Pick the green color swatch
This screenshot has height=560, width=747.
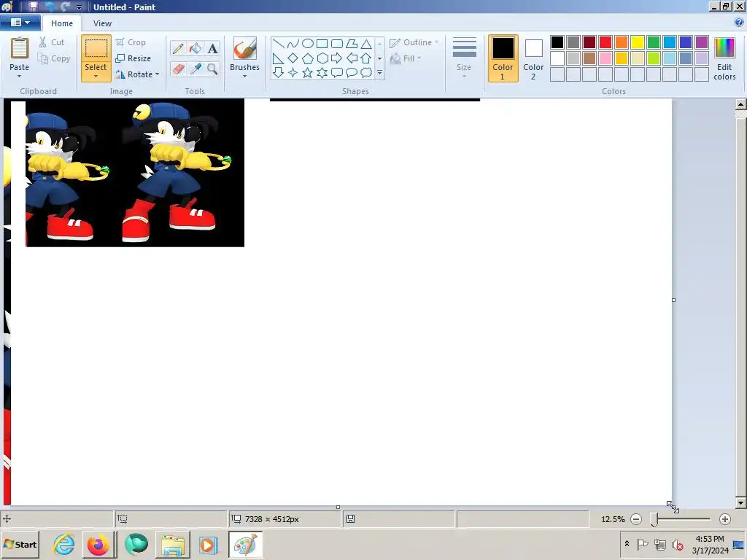click(x=653, y=42)
